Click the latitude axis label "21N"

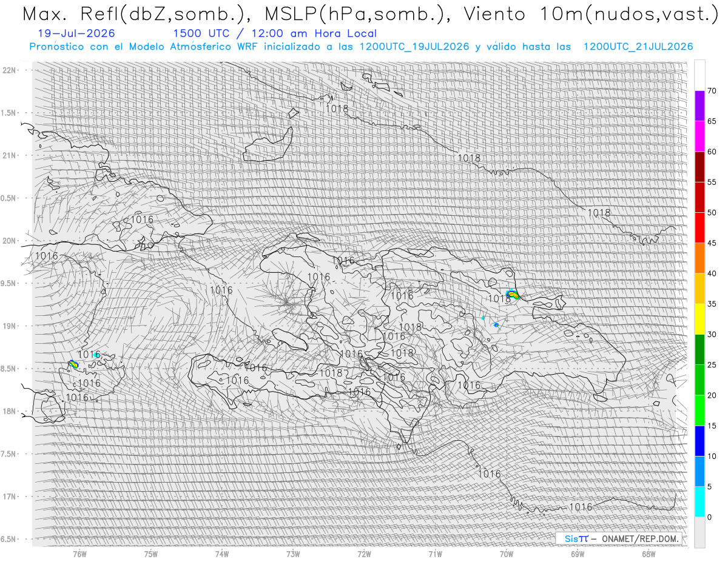pyautogui.click(x=10, y=156)
